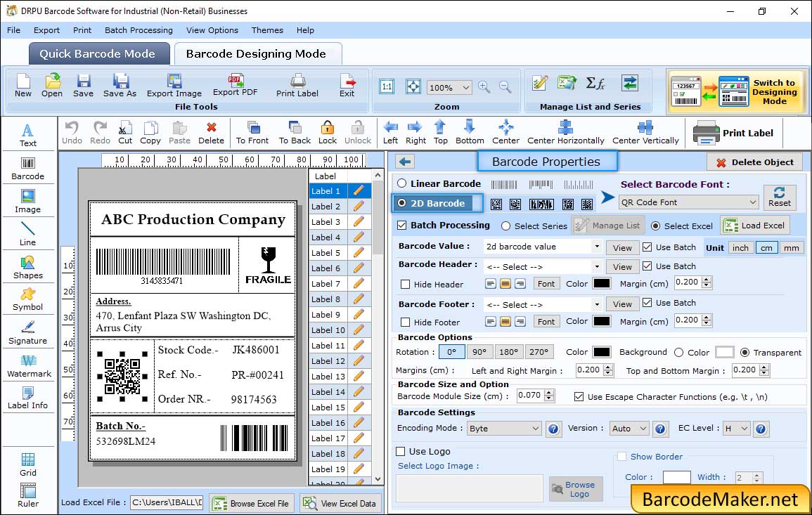The width and height of the screenshot is (812, 515).
Task: Enable the Use Logo checkbox
Action: pos(400,451)
